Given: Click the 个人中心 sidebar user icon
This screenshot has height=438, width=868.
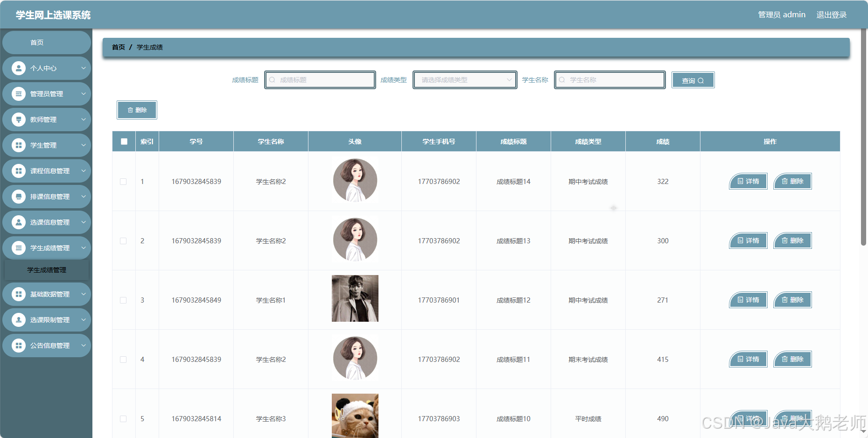Looking at the screenshot, I should [19, 68].
